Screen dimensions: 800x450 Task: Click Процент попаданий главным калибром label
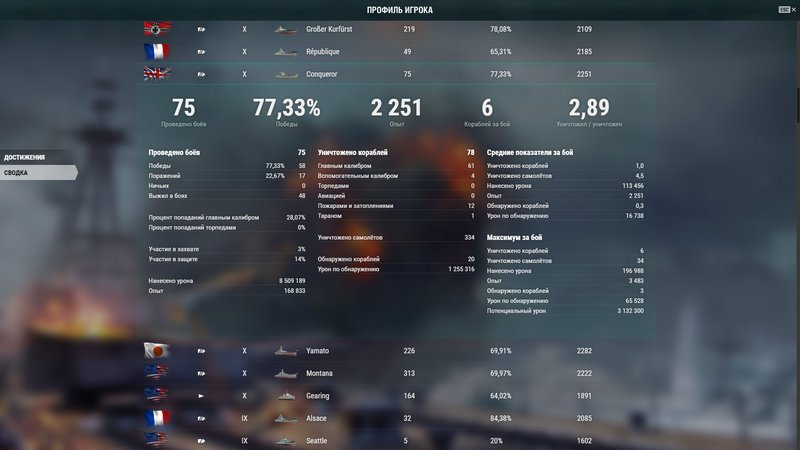pos(204,217)
